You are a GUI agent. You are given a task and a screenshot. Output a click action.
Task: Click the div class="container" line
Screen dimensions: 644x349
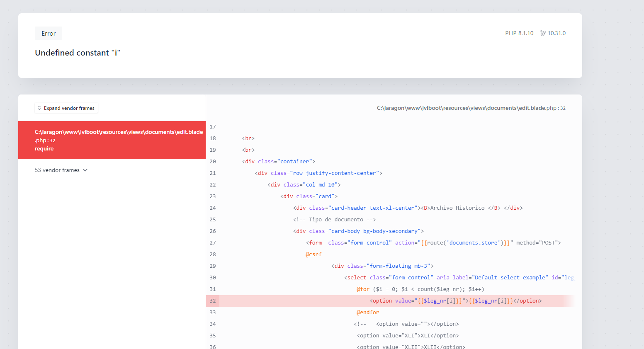tap(279, 162)
